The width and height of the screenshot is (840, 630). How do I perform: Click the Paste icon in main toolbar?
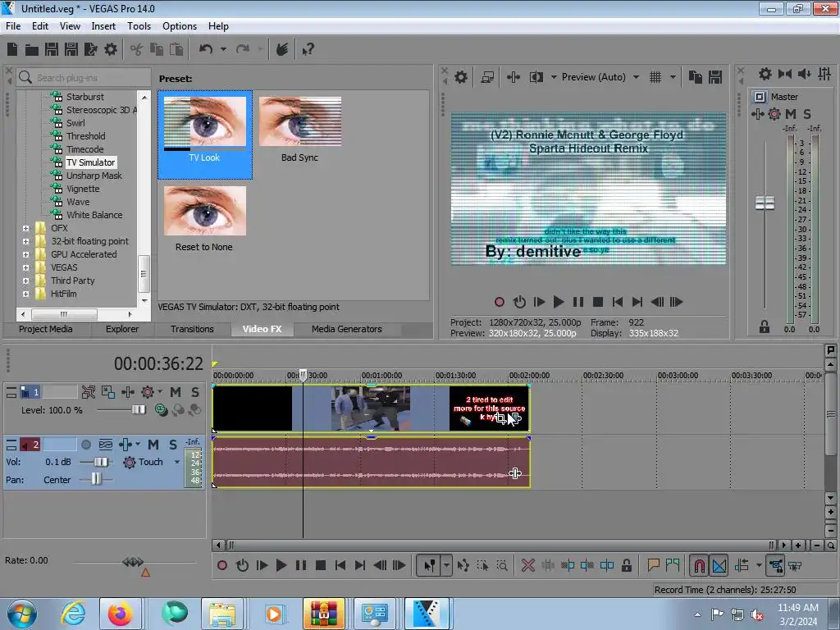[176, 50]
